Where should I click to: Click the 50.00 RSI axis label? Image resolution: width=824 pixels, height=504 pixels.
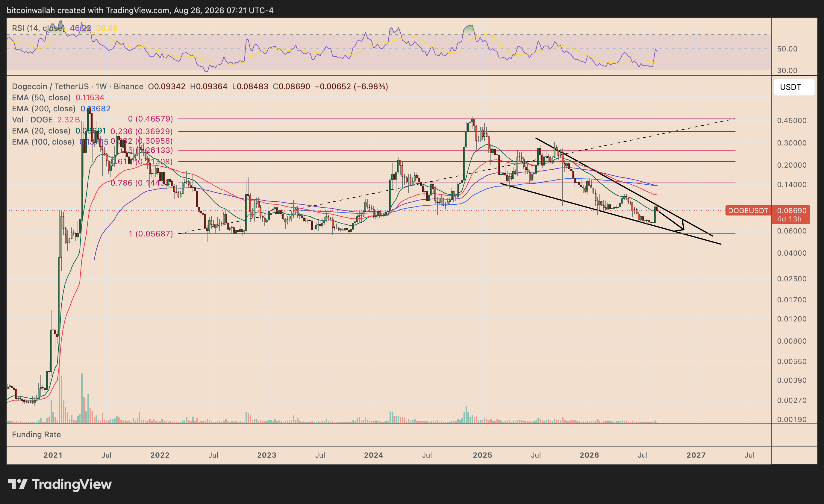pyautogui.click(x=787, y=49)
